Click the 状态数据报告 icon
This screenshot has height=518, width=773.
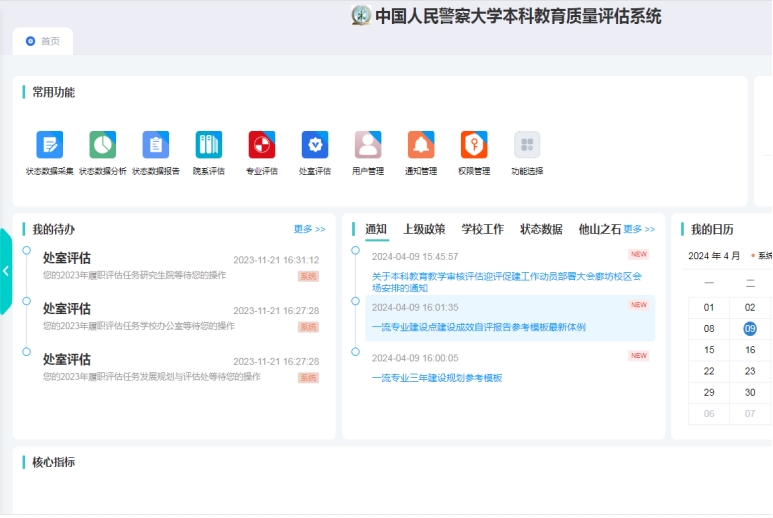pyautogui.click(x=156, y=145)
